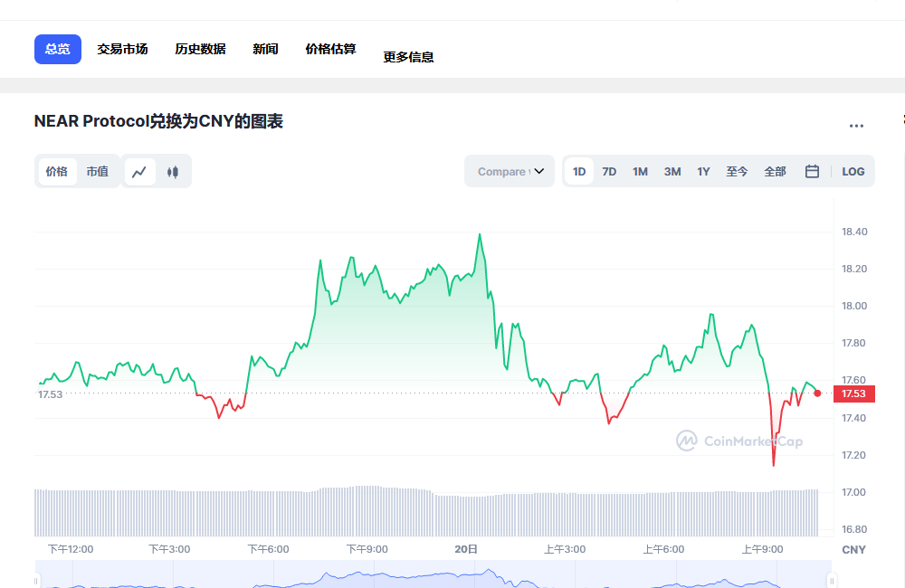The height and width of the screenshot is (588, 905).
Task: Click the CNY currency label
Action: click(853, 549)
